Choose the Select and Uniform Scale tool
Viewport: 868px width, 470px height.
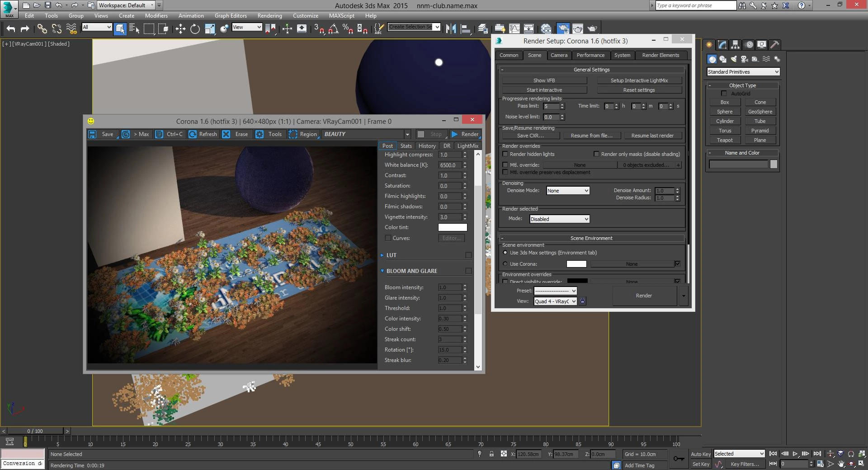pyautogui.click(x=210, y=29)
